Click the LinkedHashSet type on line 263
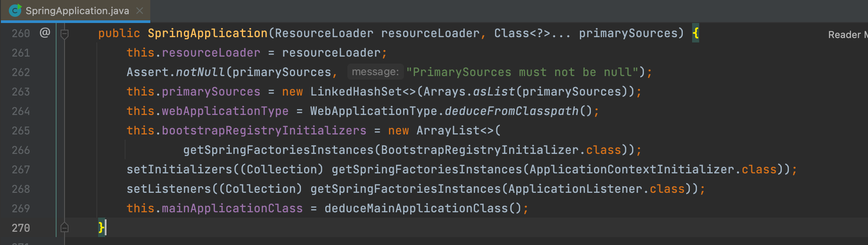 click(356, 92)
